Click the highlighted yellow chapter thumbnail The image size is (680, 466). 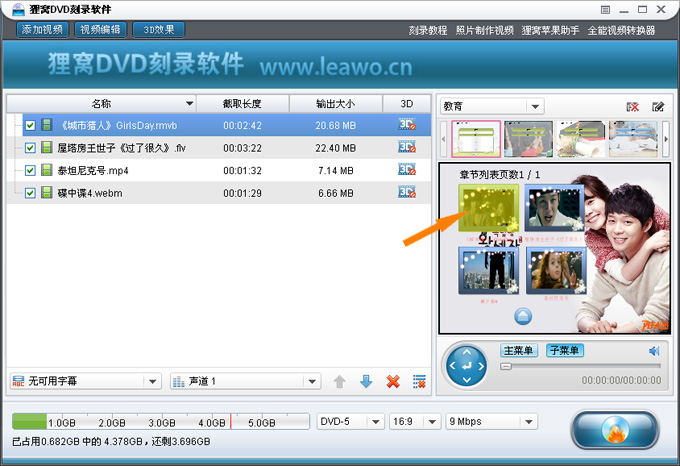point(489,208)
